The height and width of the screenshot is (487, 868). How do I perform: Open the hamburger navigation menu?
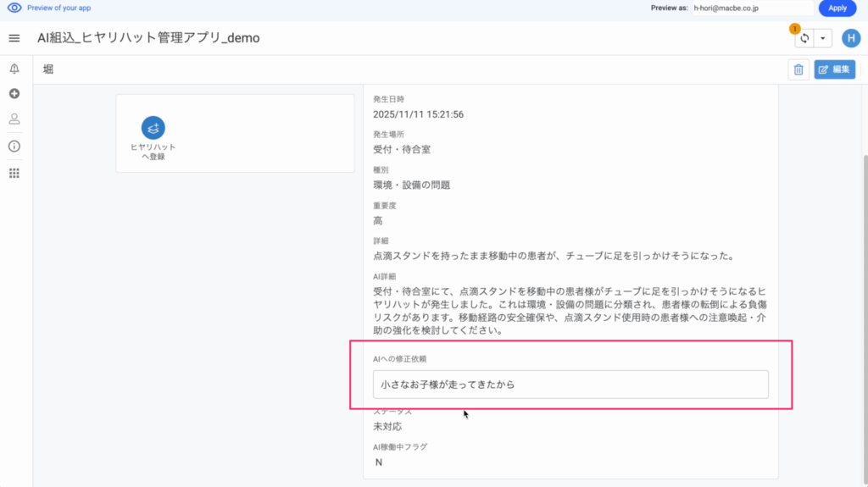14,38
